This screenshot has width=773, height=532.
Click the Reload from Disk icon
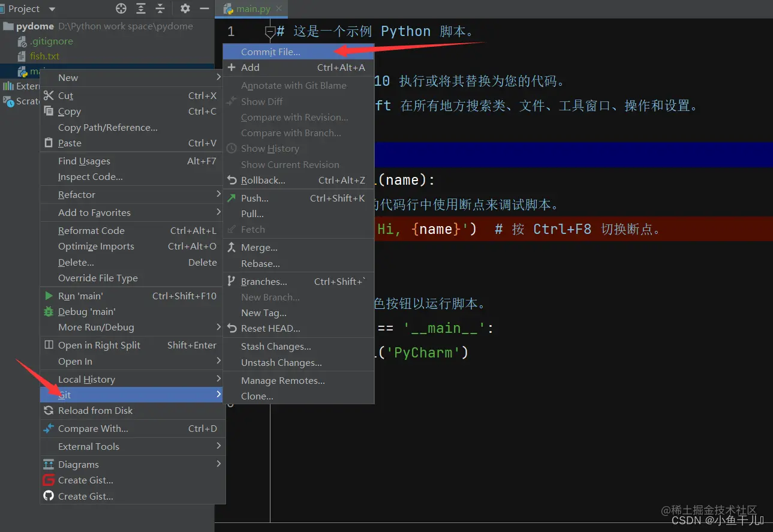[x=49, y=410]
